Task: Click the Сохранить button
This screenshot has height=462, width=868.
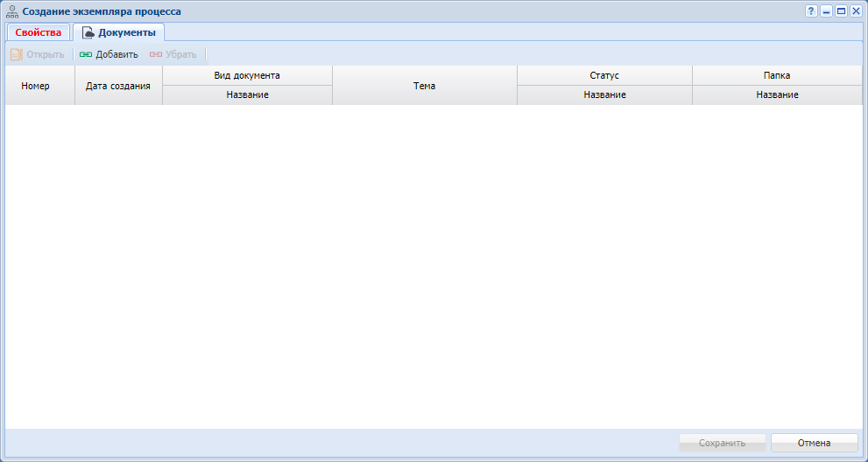Action: pyautogui.click(x=723, y=444)
